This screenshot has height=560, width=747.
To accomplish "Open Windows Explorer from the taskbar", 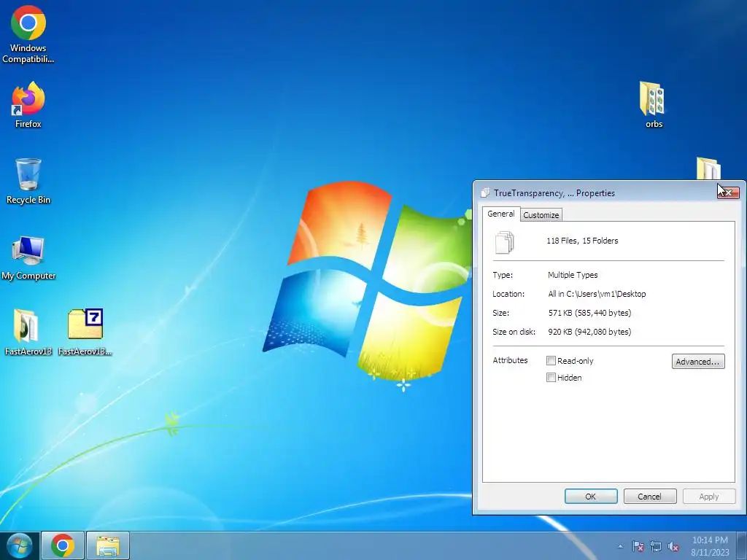I will coord(108,545).
